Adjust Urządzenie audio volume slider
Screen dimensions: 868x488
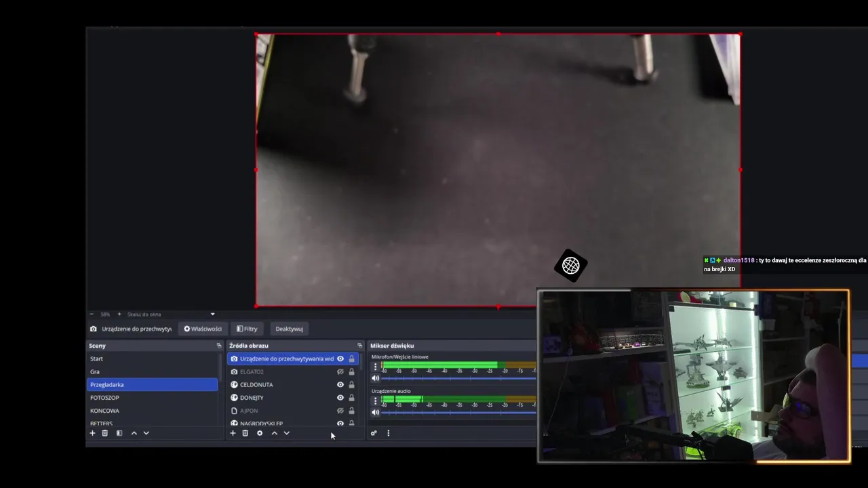point(459,412)
